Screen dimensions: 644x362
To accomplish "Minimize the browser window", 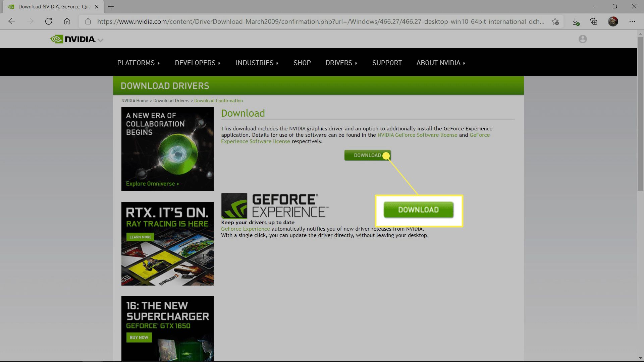I will tap(596, 6).
